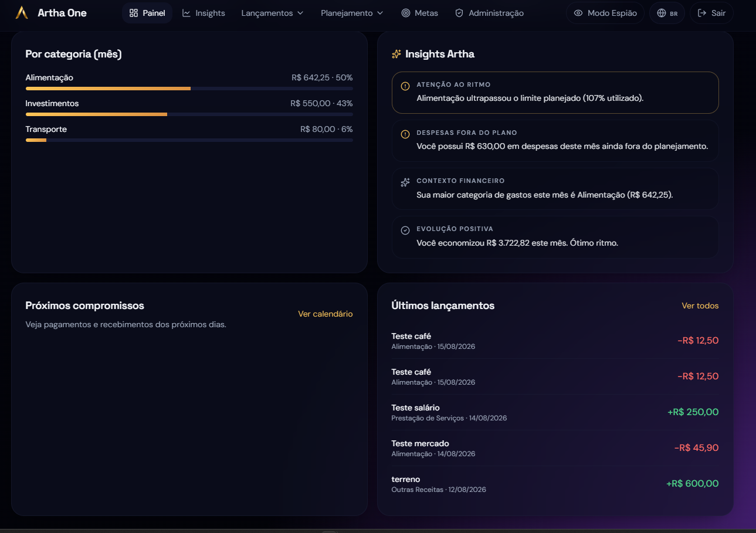Open the Metas page

coord(419,13)
